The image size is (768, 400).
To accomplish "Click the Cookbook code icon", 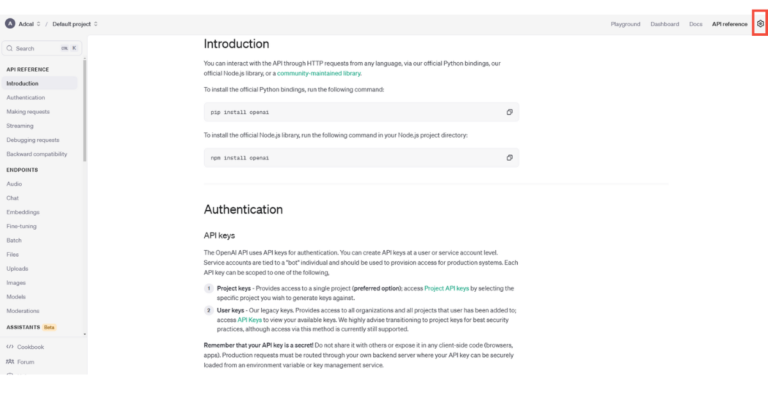I will coord(10,346).
